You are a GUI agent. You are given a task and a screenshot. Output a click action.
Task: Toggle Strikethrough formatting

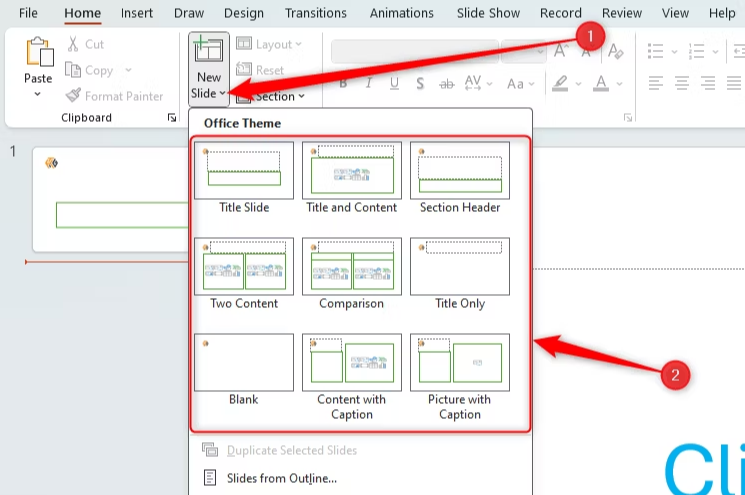click(x=446, y=84)
